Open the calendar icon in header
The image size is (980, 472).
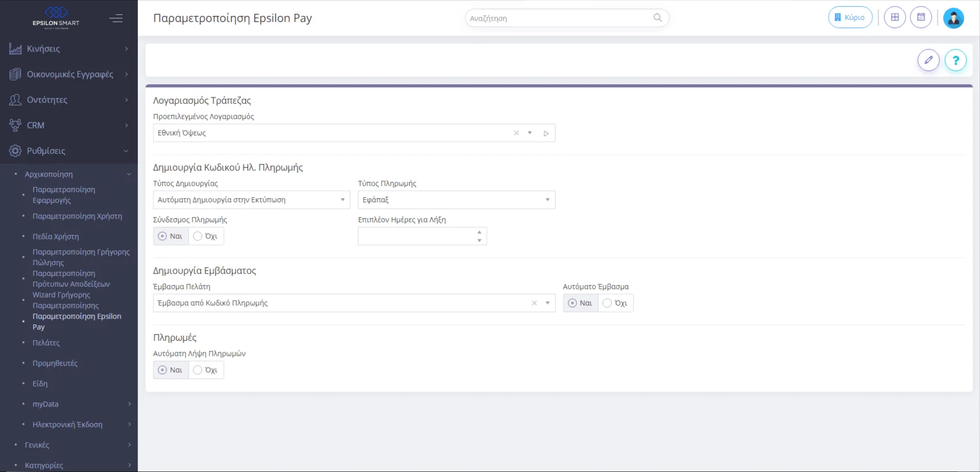pos(921,17)
